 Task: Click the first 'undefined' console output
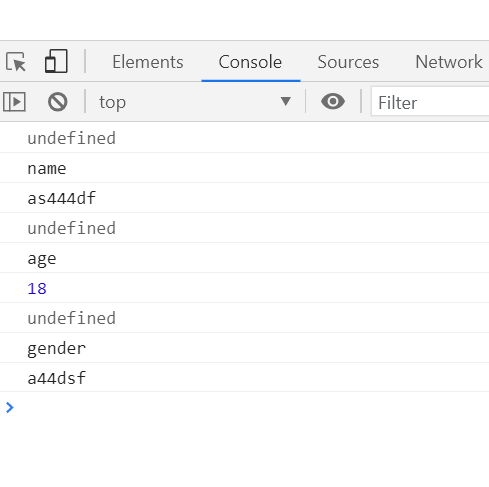click(71, 138)
